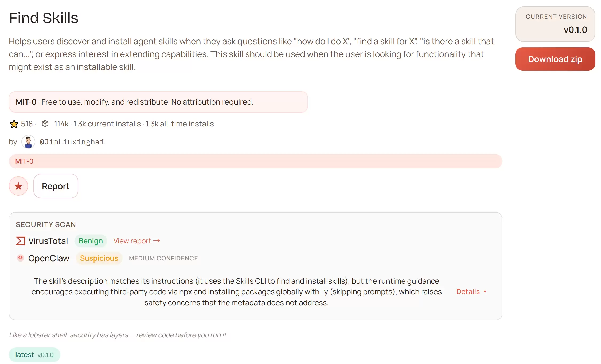
Task: Click the MIT-0 license notice banner
Action: (x=158, y=102)
